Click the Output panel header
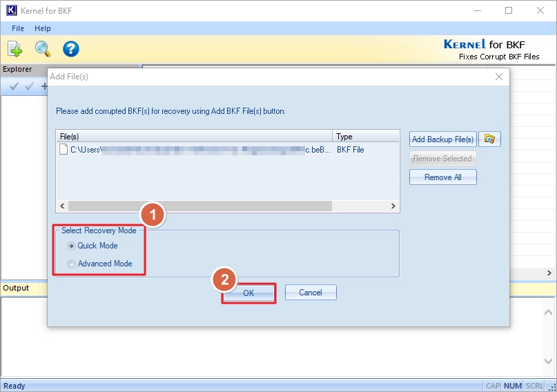The image size is (557, 392). pos(24,288)
